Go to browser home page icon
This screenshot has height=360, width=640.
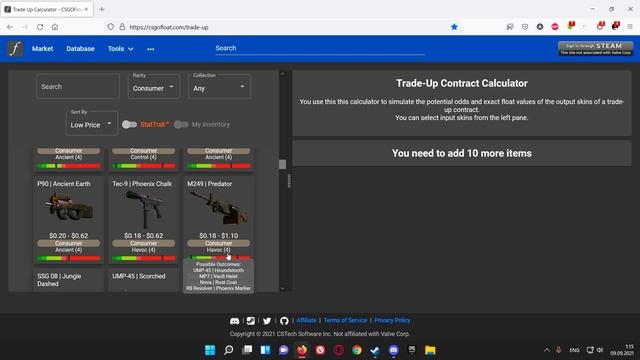point(55,27)
